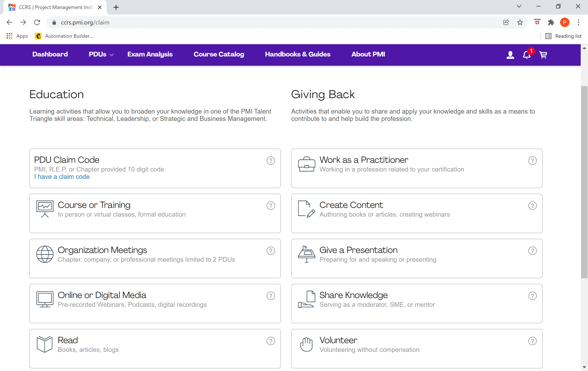
Task: Close the CCRS tab
Action: coord(100,7)
